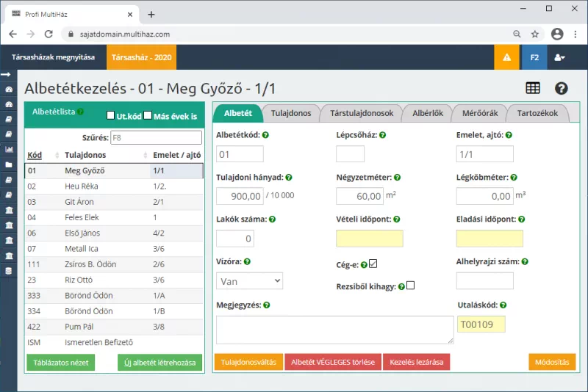Click the Vételi időpont date field
This screenshot has width=588, height=392.
point(370,239)
